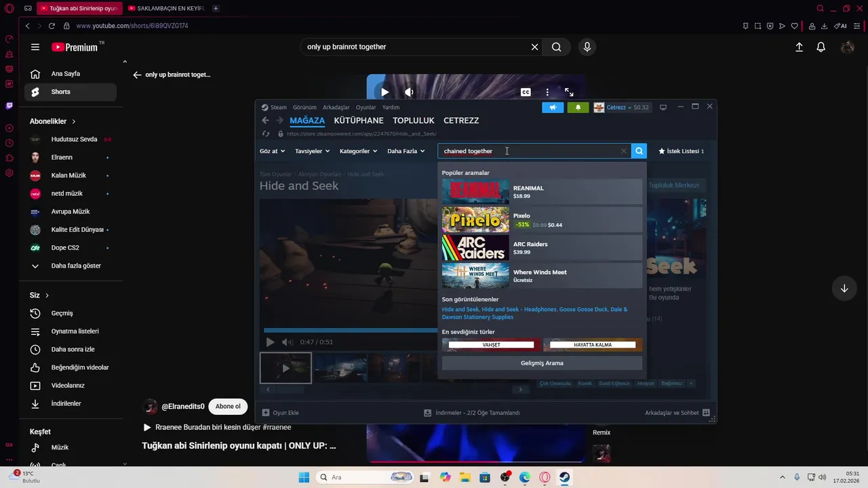Clear the YouTube search box

[x=534, y=47]
